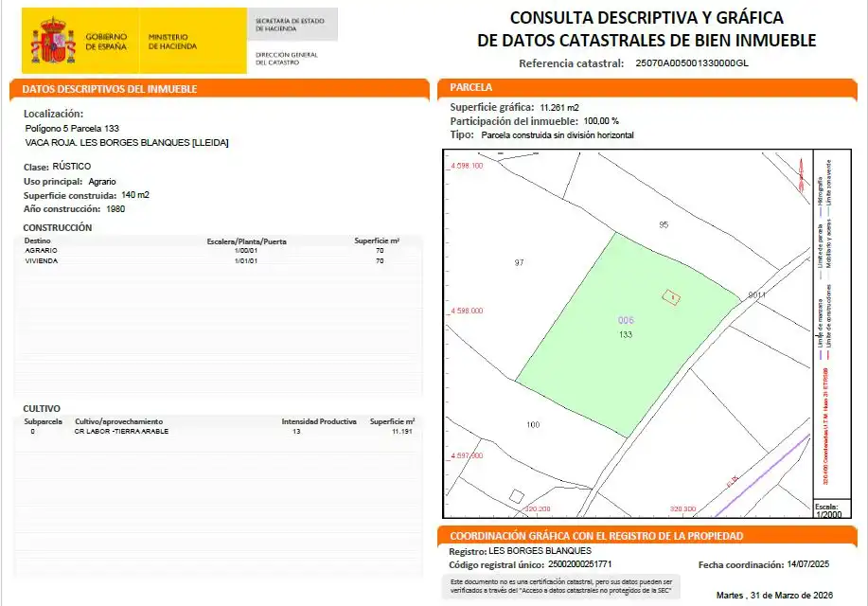Click the Código registral único 25002000251771

[579, 564]
